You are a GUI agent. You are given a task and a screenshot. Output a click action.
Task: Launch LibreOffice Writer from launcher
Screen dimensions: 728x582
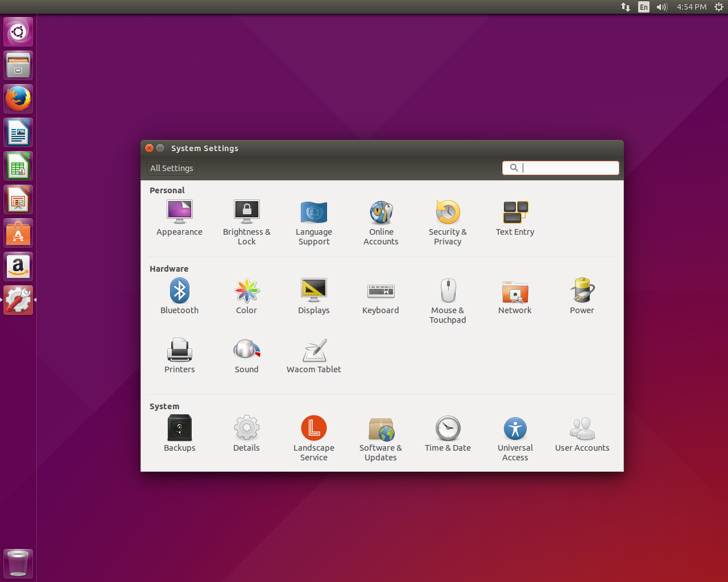(18, 132)
